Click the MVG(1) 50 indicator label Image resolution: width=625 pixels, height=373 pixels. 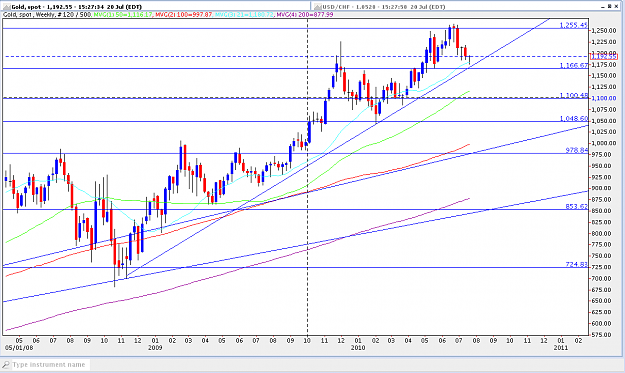123,14
